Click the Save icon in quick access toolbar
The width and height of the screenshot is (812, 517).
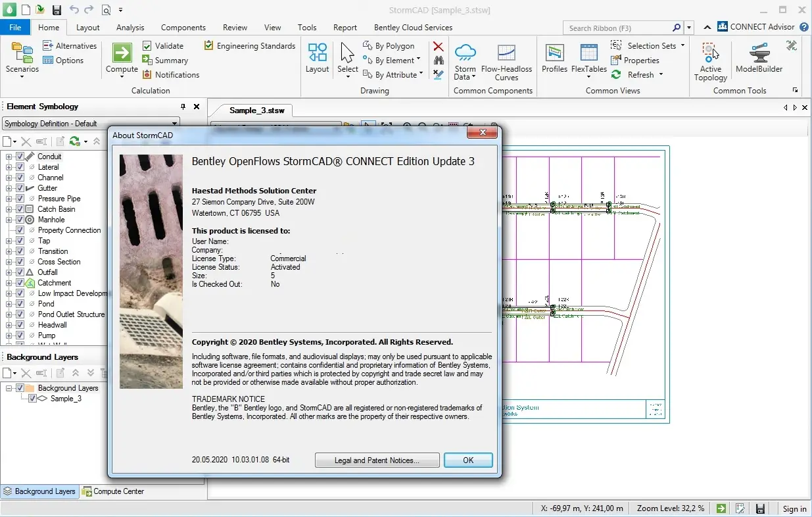[57, 10]
